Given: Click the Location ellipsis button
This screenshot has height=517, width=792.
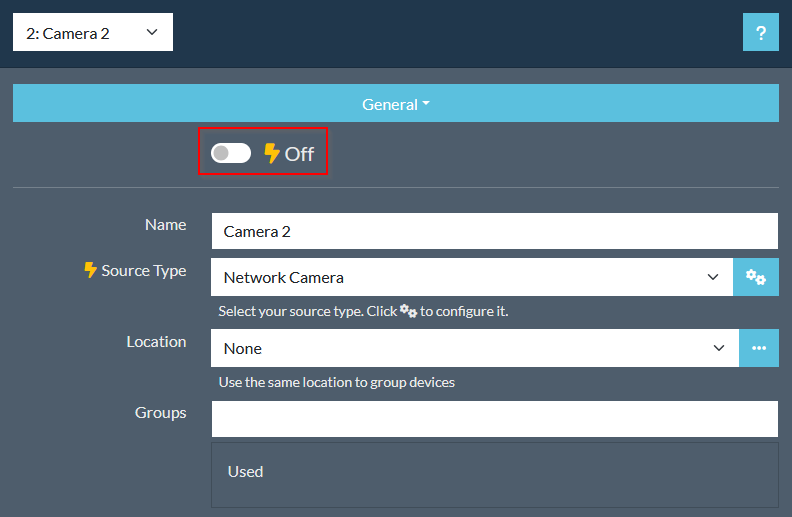Looking at the screenshot, I should click(x=759, y=348).
